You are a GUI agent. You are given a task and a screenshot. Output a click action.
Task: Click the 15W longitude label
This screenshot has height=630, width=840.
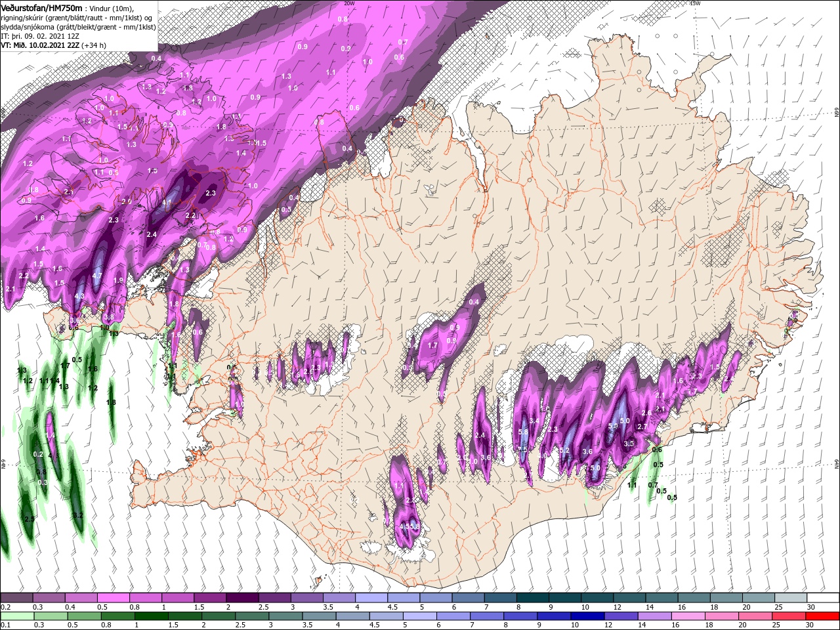[695, 3]
